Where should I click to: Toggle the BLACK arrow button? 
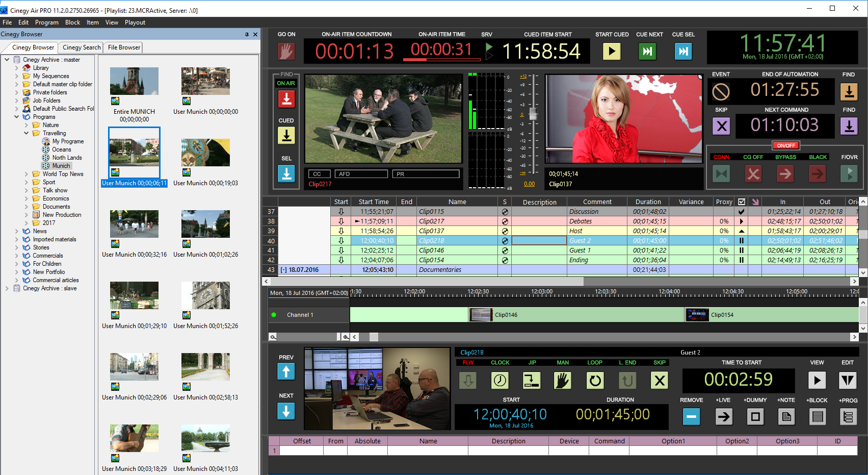[x=818, y=174]
